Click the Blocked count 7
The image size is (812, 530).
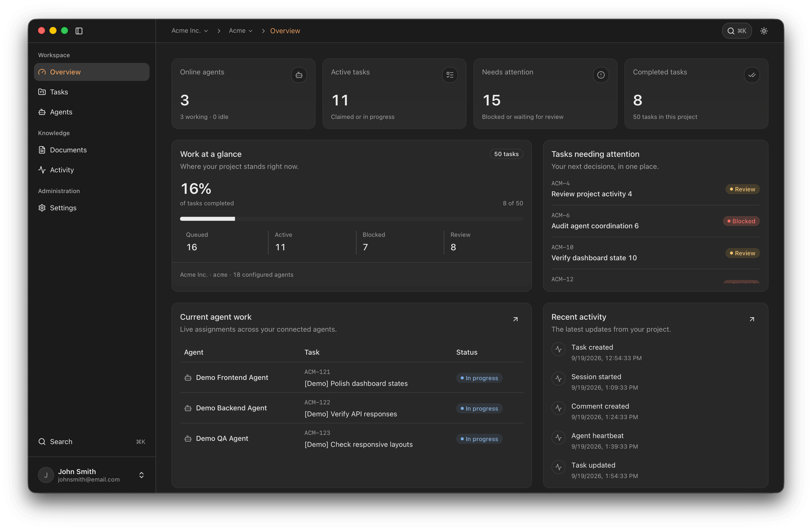pos(365,247)
